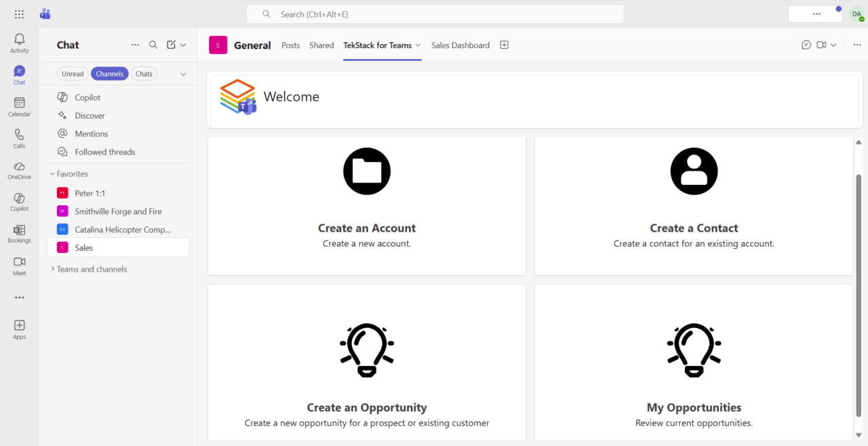Open channel conversation chat icon
This screenshot has height=446, width=868.
[806, 45]
